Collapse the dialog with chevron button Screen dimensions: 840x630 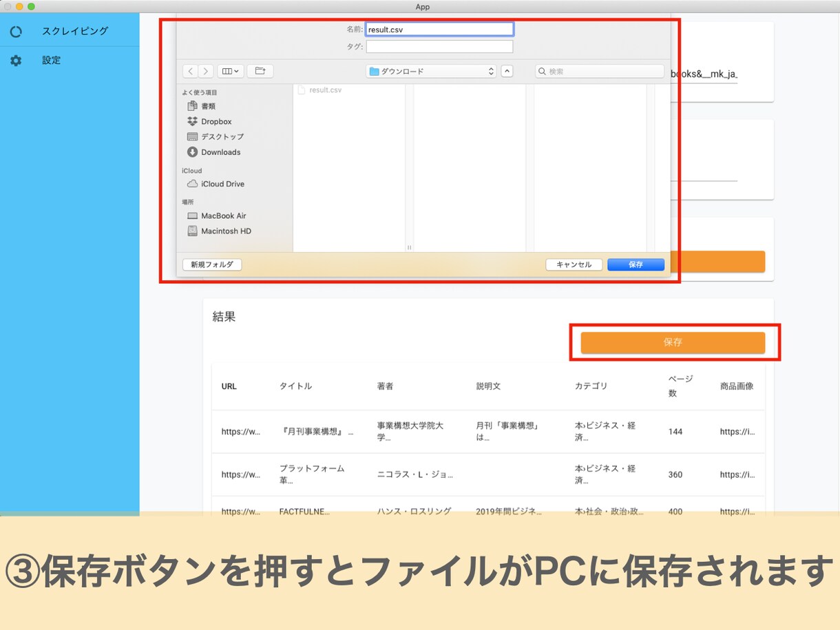(x=507, y=71)
